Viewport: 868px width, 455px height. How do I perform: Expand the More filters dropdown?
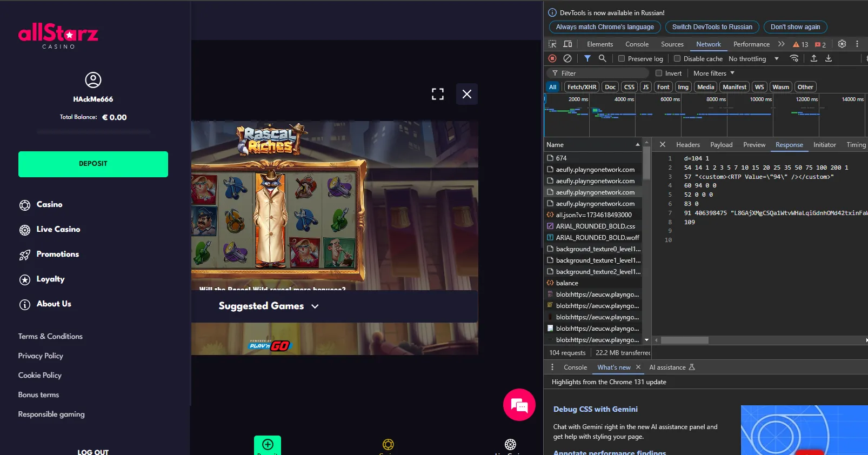tap(714, 73)
